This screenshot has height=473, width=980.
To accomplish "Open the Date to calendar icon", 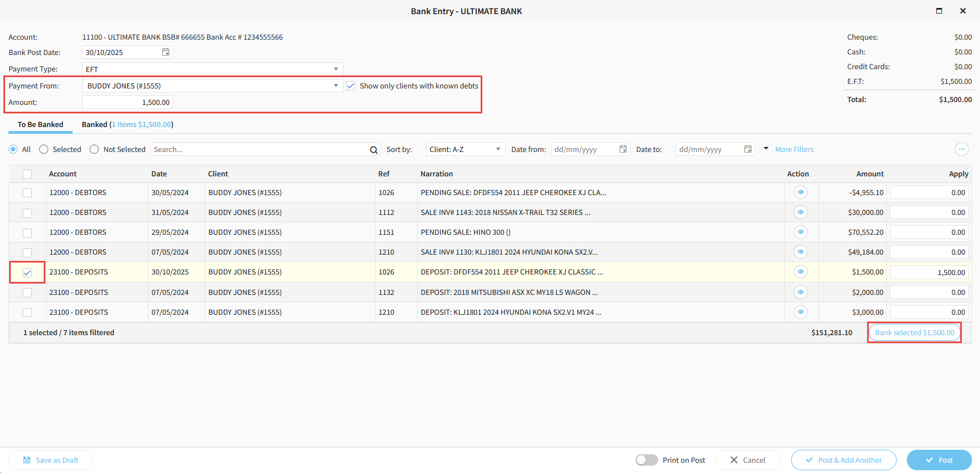I will 748,149.
